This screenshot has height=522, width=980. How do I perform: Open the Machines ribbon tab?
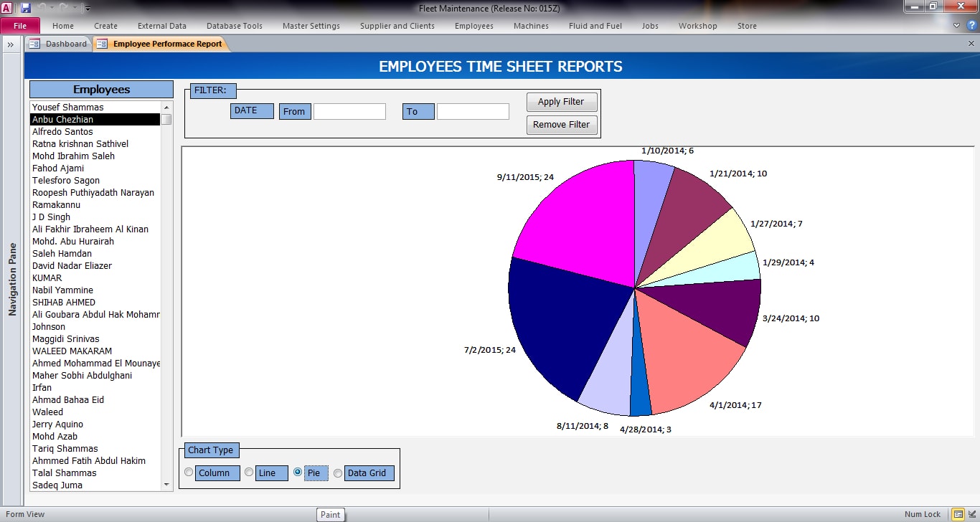531,26
